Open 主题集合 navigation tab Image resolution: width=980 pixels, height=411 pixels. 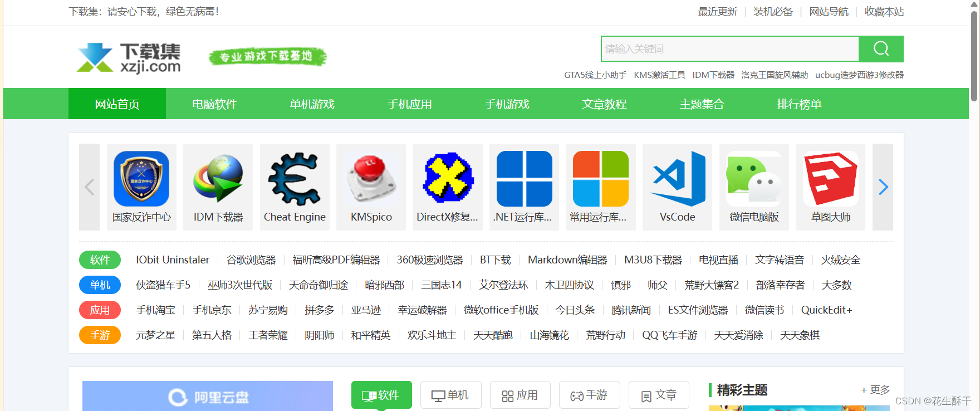tap(702, 104)
